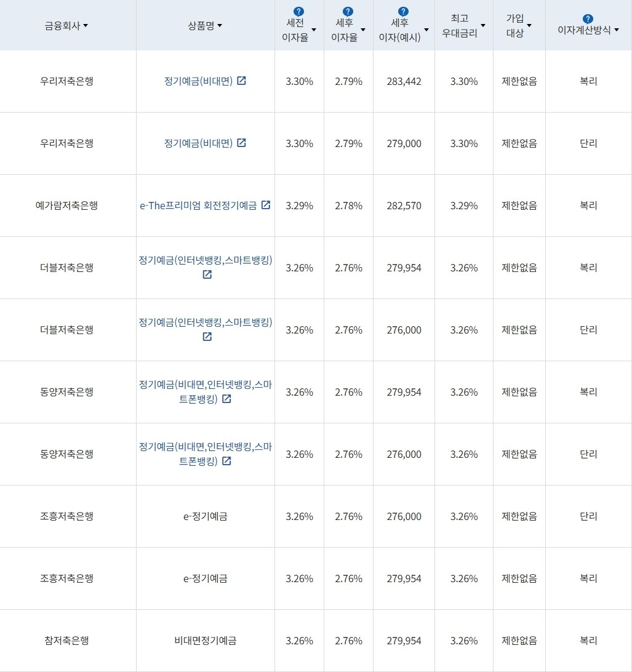The width and height of the screenshot is (632, 672).
Task: Open the help tooltip for 세후이자율
Action: click(348, 10)
